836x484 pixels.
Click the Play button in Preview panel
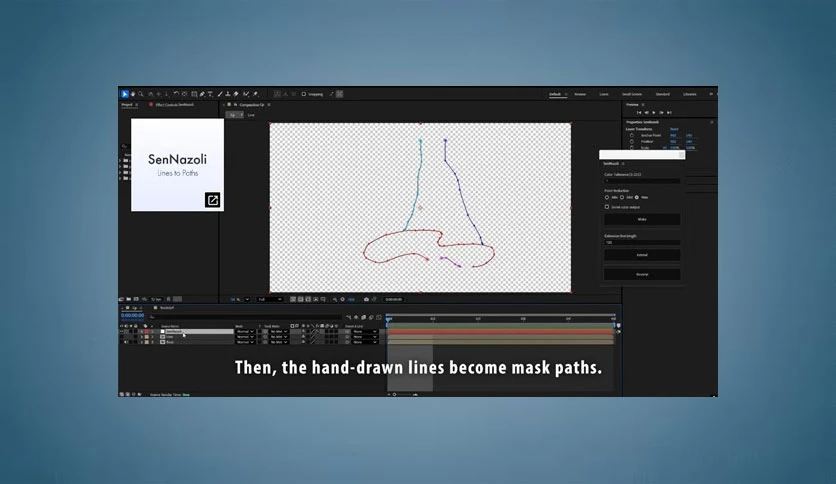point(654,112)
